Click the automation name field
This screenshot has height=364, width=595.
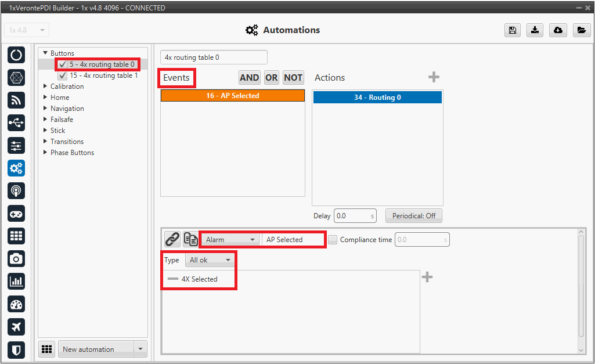(x=214, y=57)
